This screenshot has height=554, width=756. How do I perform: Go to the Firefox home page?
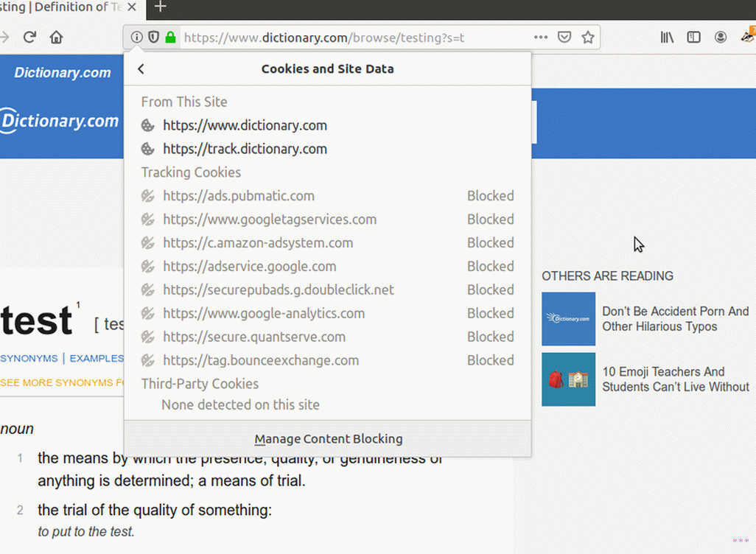56,38
